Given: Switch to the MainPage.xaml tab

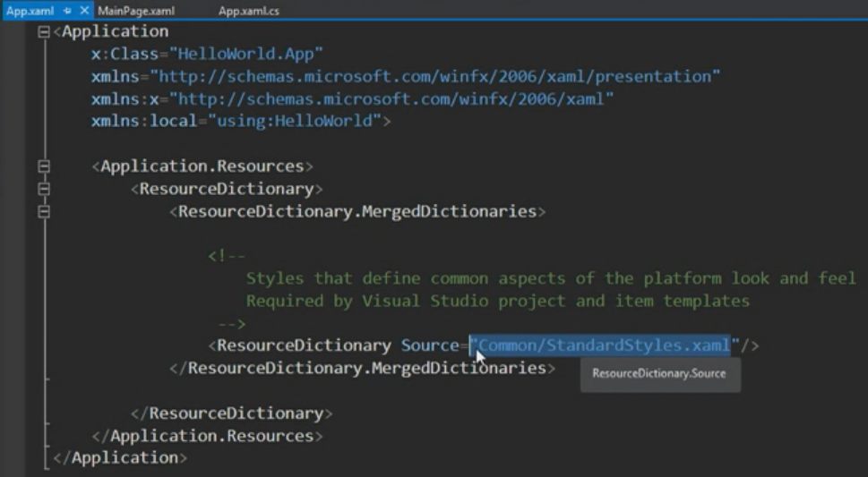Looking at the screenshot, I should click(136, 11).
